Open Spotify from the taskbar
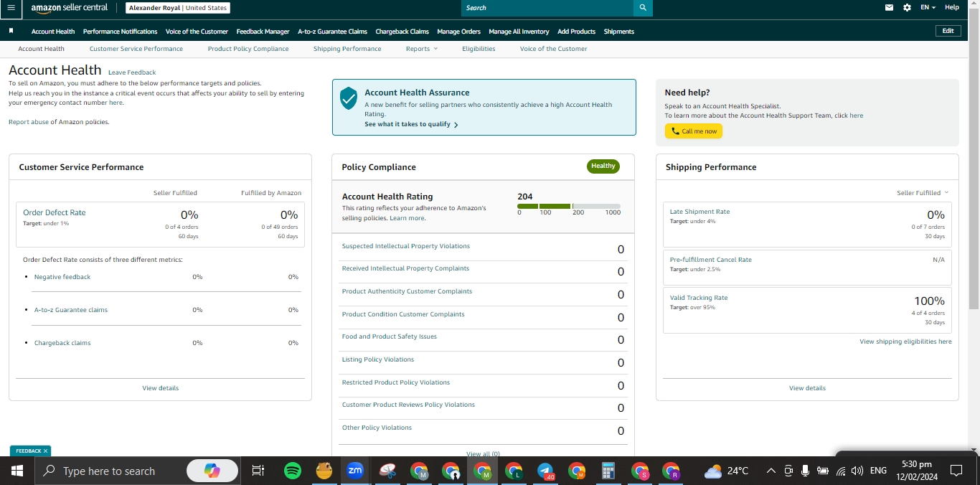 (292, 471)
